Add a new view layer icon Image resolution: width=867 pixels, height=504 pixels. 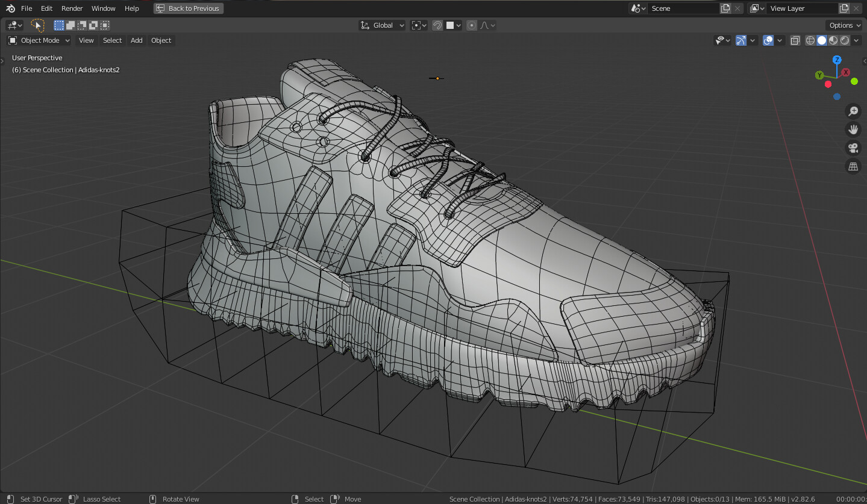844,8
